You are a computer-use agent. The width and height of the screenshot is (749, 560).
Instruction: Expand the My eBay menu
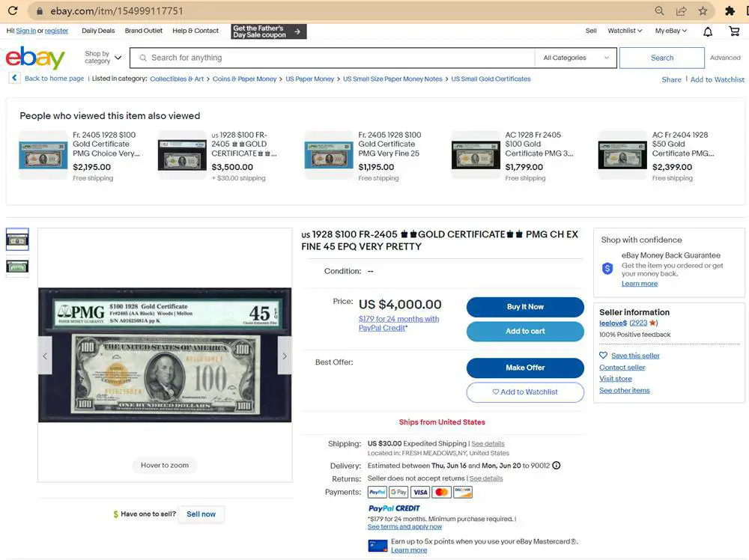(x=671, y=31)
